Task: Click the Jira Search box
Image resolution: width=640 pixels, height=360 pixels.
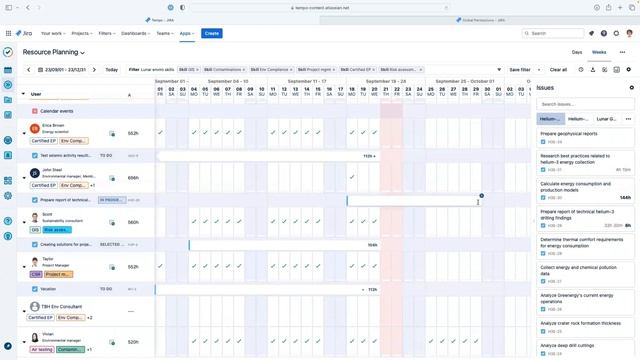Action: click(x=553, y=33)
